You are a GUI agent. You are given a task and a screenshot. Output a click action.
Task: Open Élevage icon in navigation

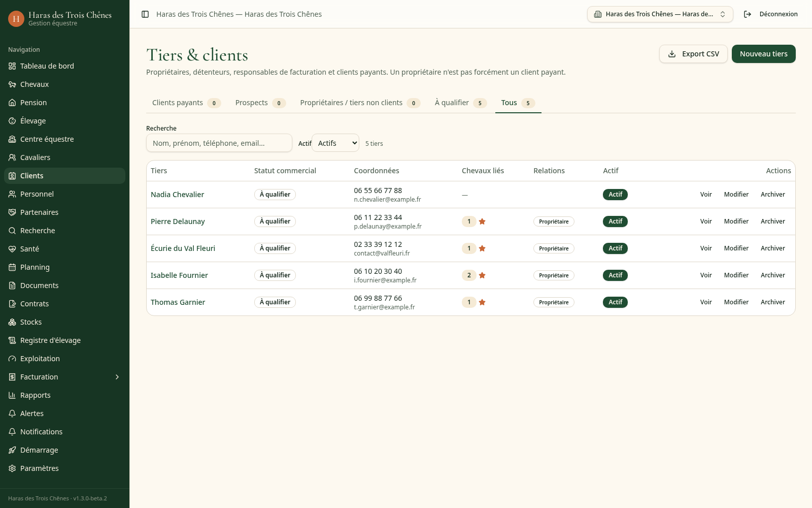click(12, 121)
